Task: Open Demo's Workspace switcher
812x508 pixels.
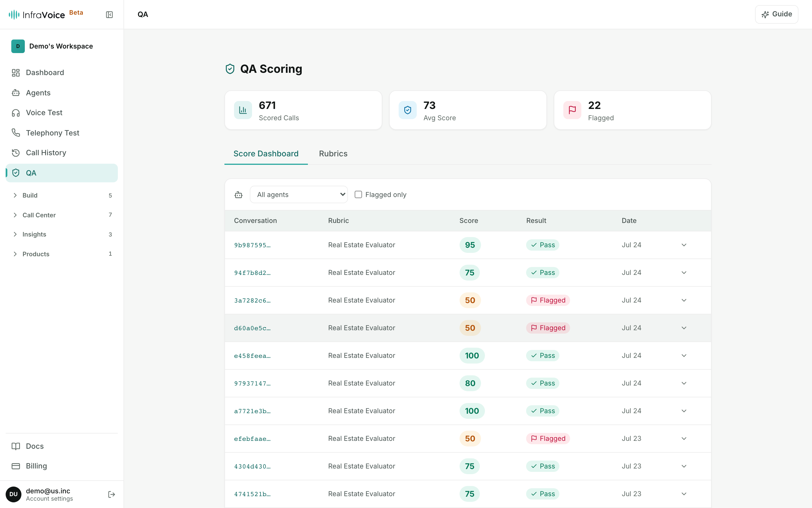Action: (62, 46)
